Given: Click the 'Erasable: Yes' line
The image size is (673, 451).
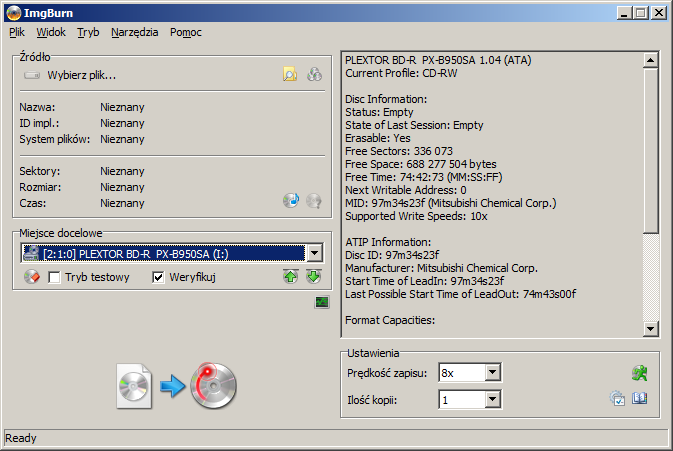Looking at the screenshot, I should coord(378,138).
